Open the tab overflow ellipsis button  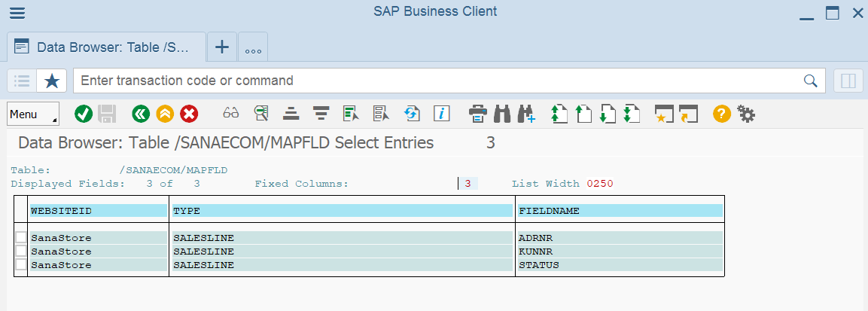coord(253,47)
